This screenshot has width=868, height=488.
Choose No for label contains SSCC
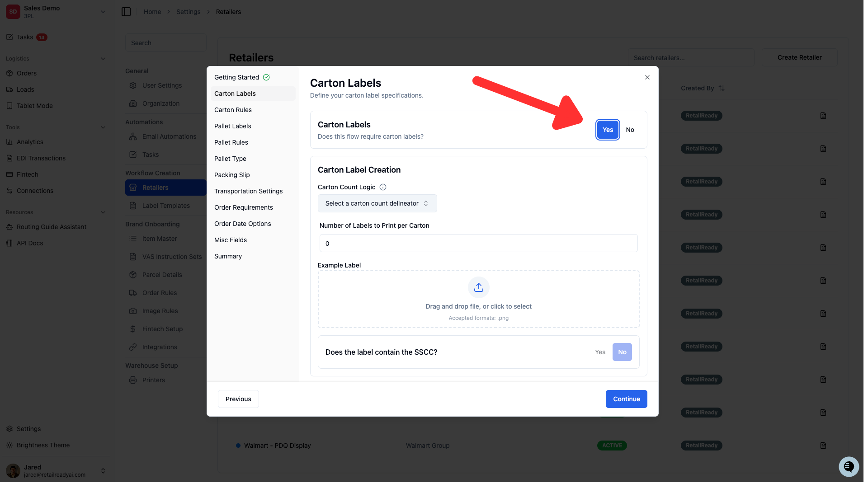622,352
